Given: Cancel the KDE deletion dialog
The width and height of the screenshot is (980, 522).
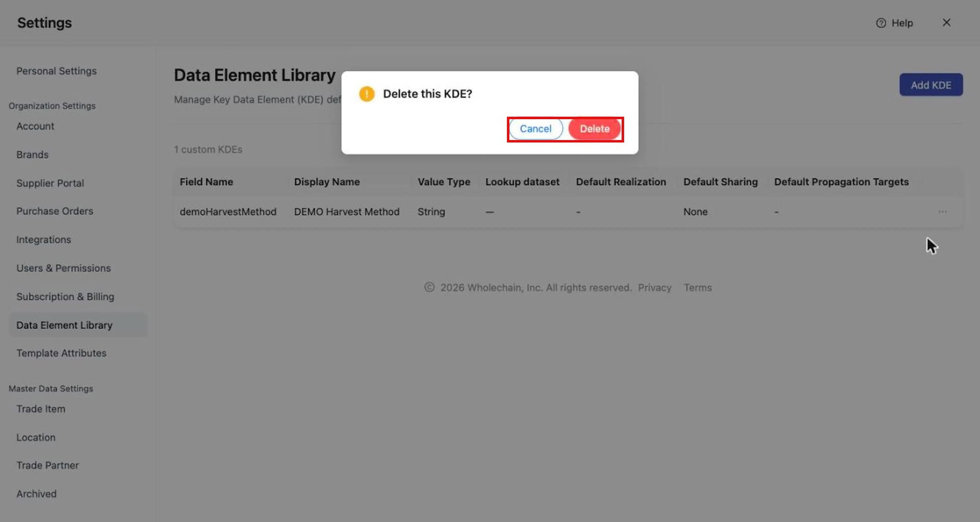Looking at the screenshot, I should [x=535, y=129].
